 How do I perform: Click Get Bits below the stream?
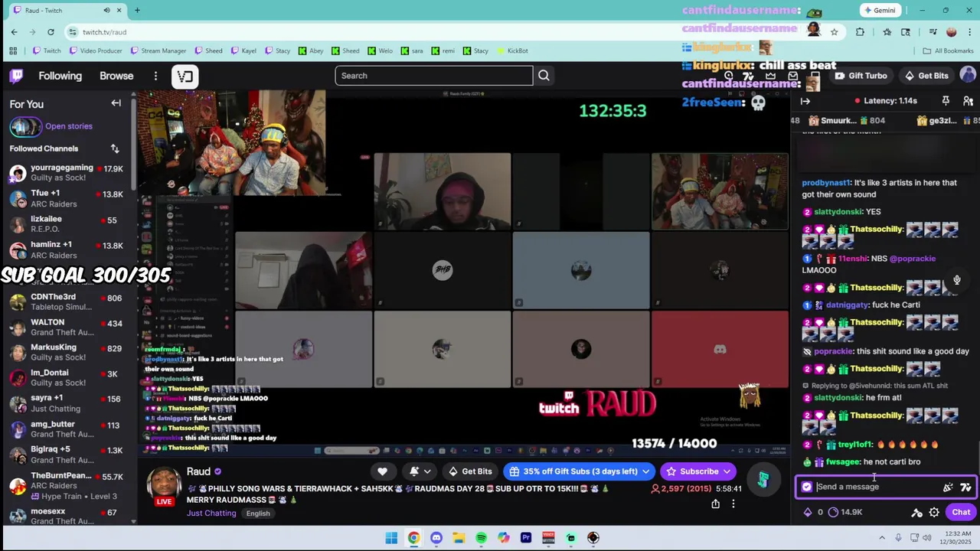[x=470, y=471]
